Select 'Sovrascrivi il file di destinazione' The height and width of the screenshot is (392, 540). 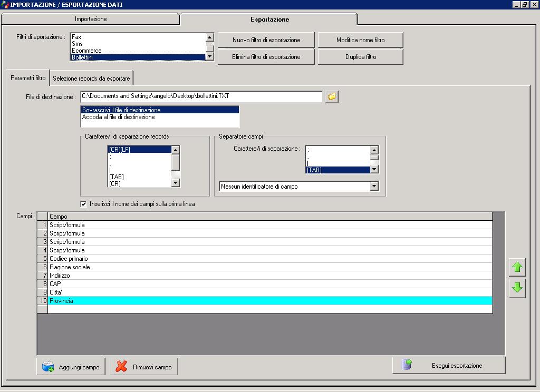click(x=160, y=110)
